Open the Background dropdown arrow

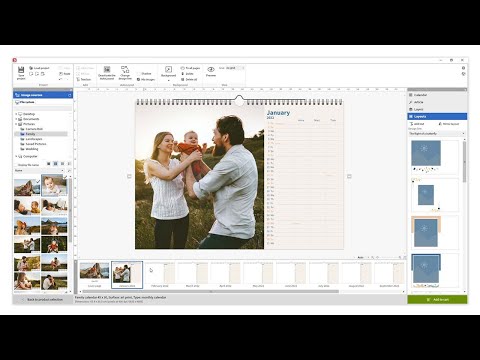point(168,80)
